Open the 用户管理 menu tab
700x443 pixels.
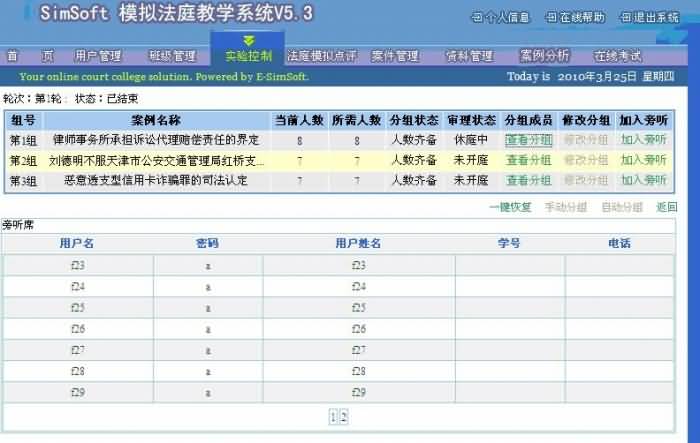(x=98, y=56)
